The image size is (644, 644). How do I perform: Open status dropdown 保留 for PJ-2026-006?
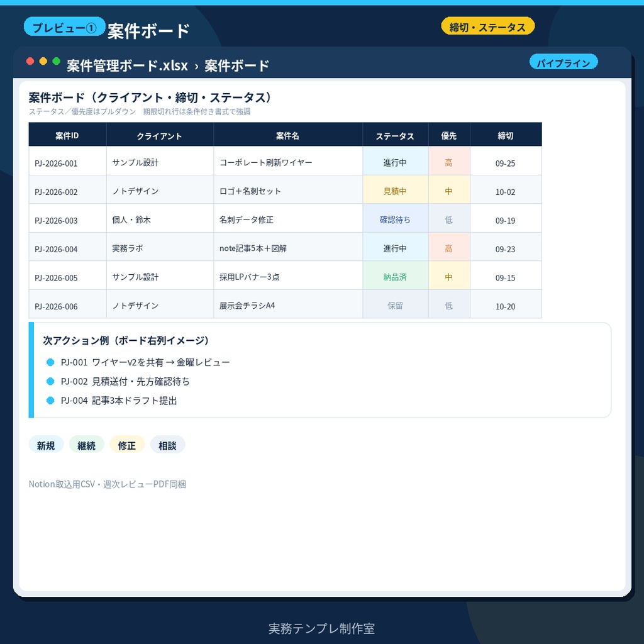pos(395,304)
